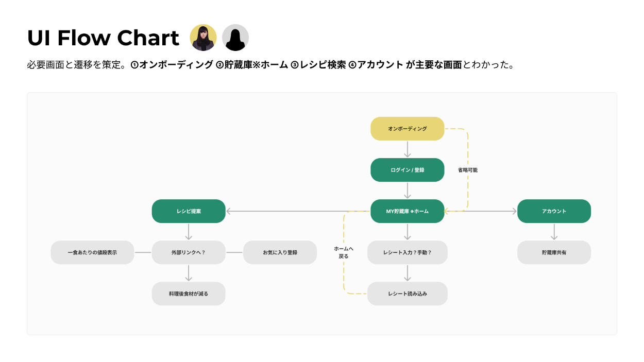Click the ログイン / 登録 node
This screenshot has height=362, width=644.
point(407,170)
